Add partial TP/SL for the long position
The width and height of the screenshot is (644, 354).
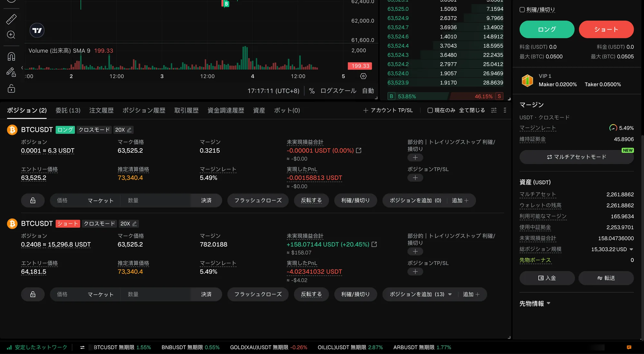pos(415,158)
